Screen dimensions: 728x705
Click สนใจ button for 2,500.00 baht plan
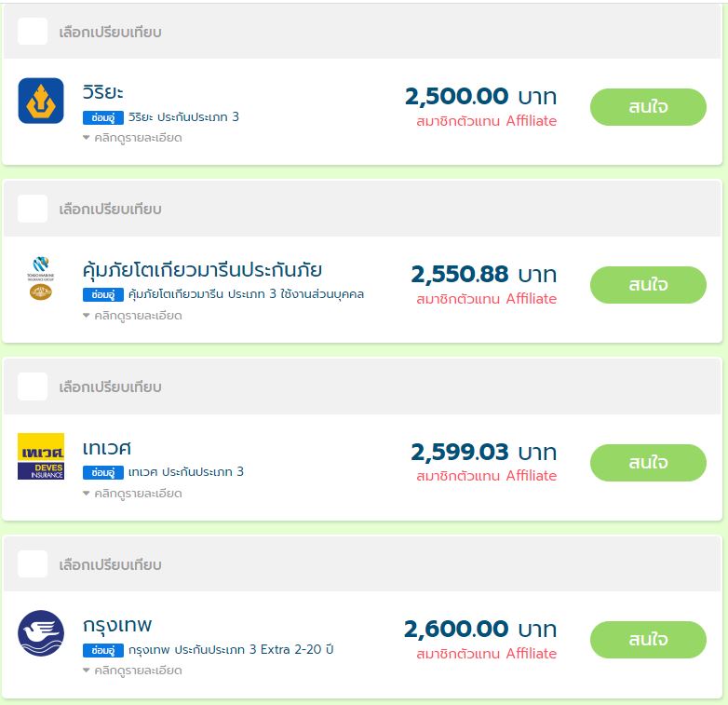coord(648,107)
